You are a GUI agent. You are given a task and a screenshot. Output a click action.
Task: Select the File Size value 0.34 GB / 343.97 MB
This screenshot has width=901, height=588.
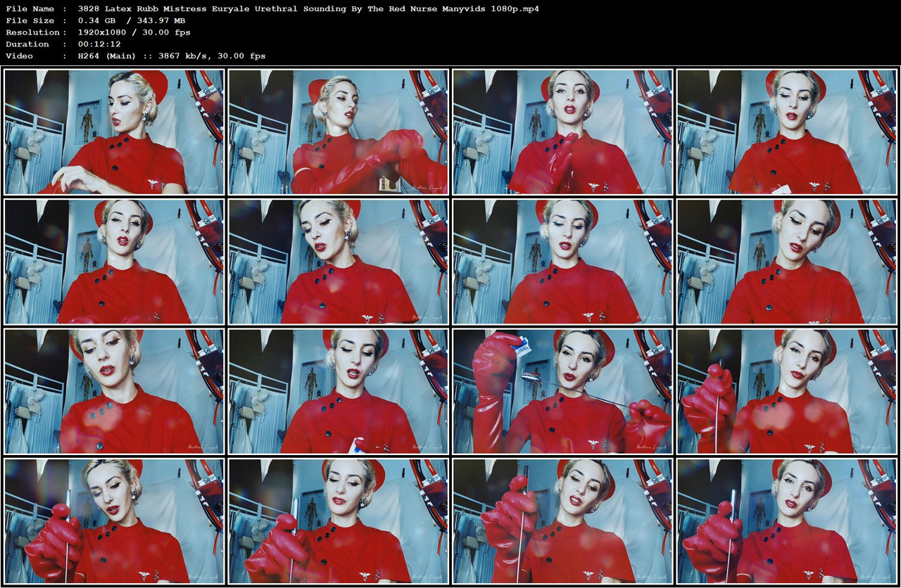pyautogui.click(x=132, y=20)
